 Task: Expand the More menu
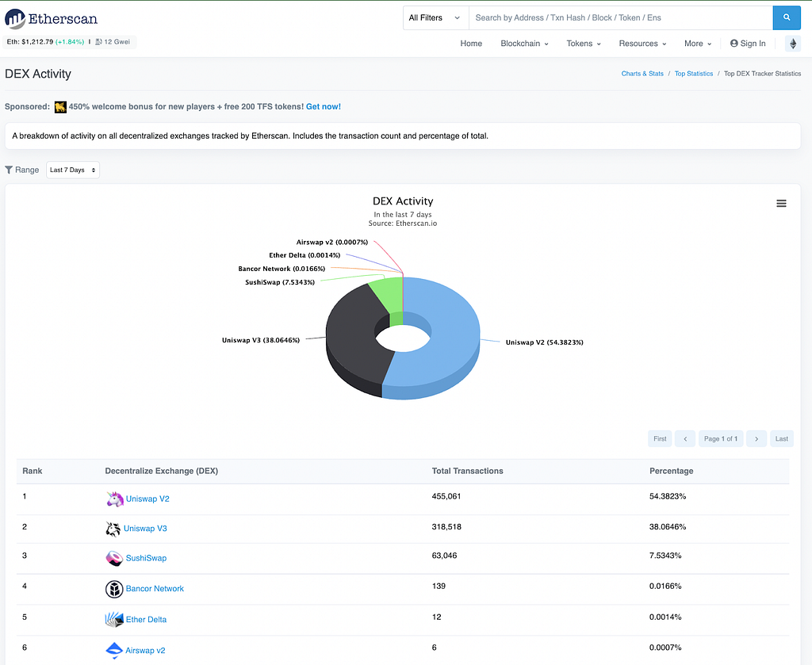(x=698, y=44)
